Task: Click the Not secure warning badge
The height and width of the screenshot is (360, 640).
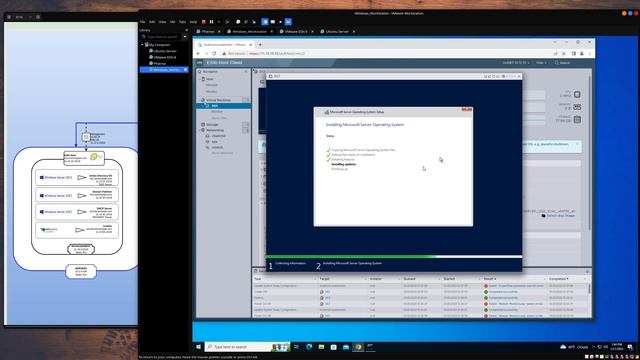Action: point(234,53)
